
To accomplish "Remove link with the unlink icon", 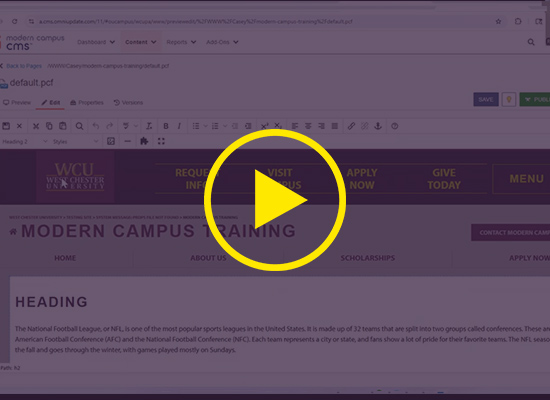I will pyautogui.click(x=365, y=126).
